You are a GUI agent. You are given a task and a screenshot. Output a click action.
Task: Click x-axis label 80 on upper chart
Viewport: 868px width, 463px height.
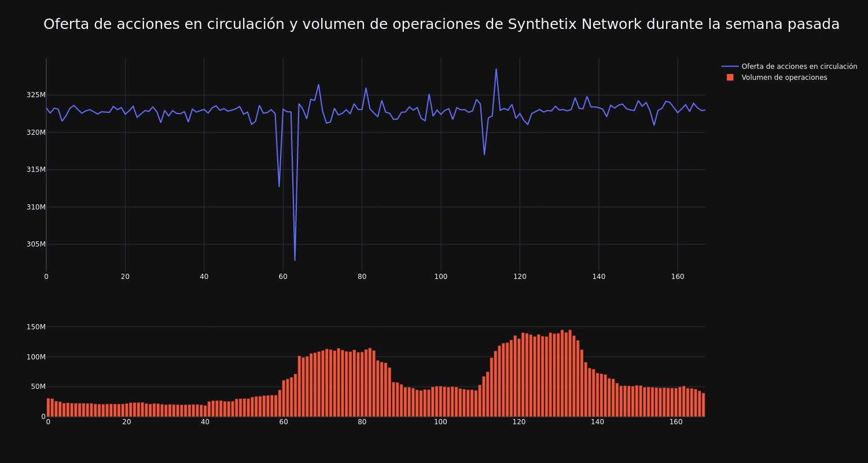pos(362,277)
